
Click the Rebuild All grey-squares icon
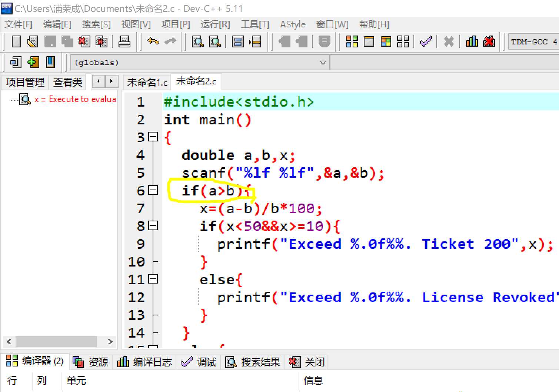(x=403, y=41)
